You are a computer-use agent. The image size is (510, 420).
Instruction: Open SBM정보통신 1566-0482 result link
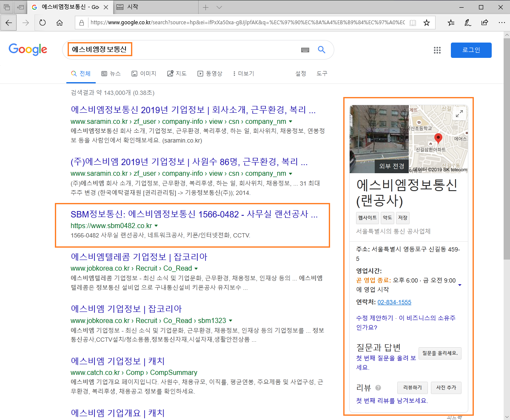194,214
